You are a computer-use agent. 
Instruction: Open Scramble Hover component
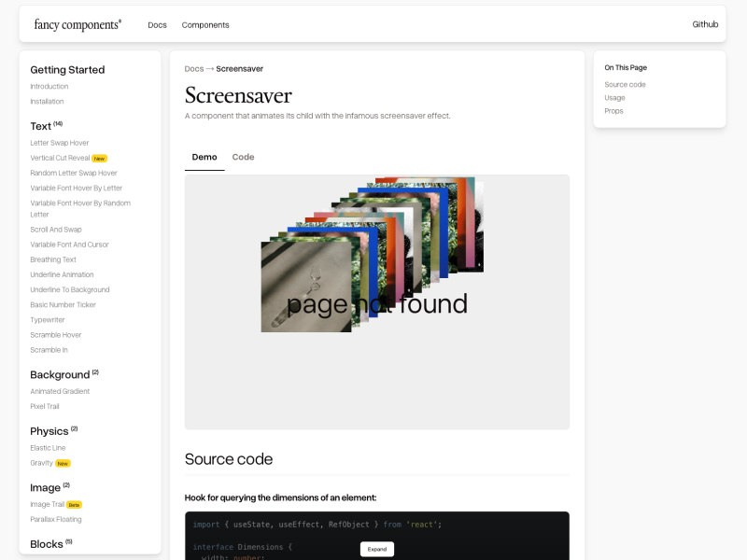coord(56,335)
